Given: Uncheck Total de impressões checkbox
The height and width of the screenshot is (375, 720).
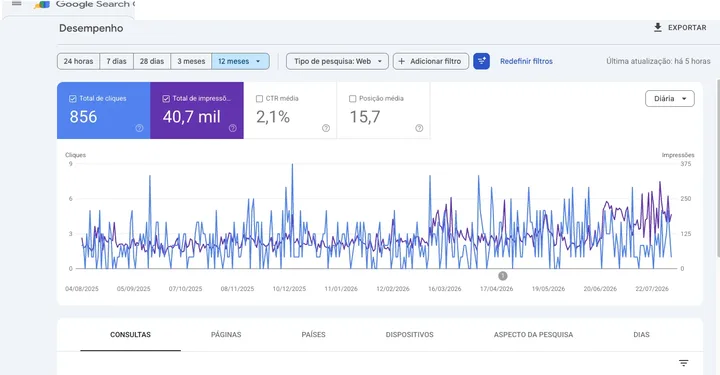Looking at the screenshot, I should coord(166,99).
